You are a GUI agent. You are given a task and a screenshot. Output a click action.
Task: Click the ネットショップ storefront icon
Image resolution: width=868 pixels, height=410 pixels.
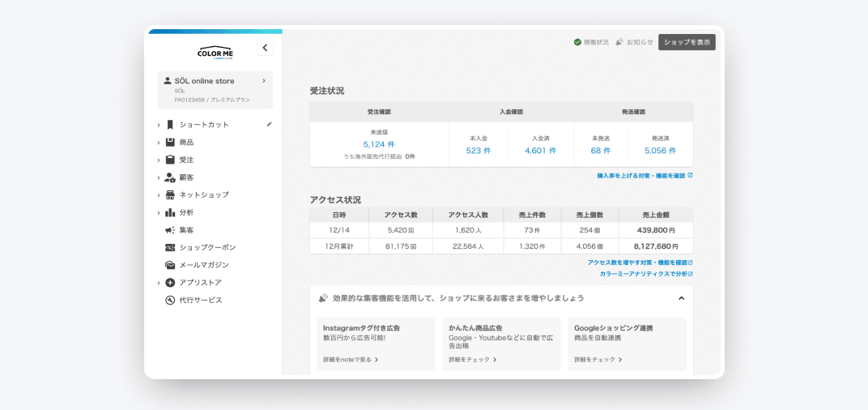click(x=170, y=195)
